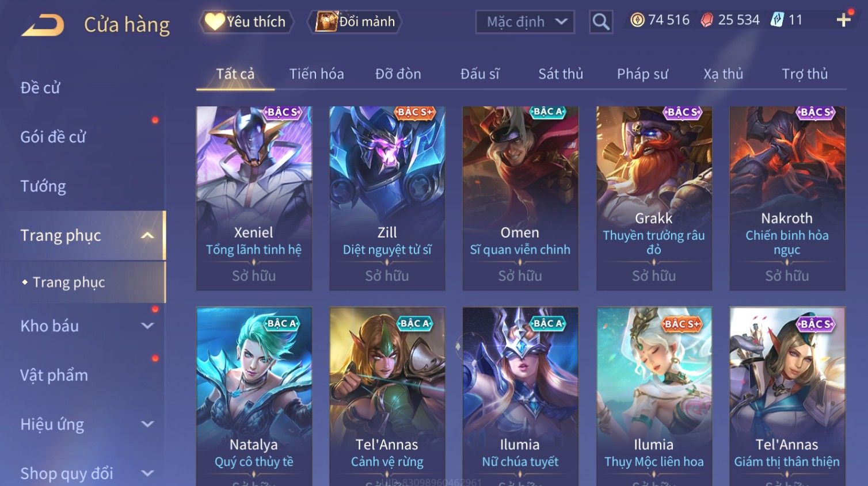Viewport: 868px width, 486px height.
Task: Open Gói đề cử in sidebar
Action: [53, 137]
